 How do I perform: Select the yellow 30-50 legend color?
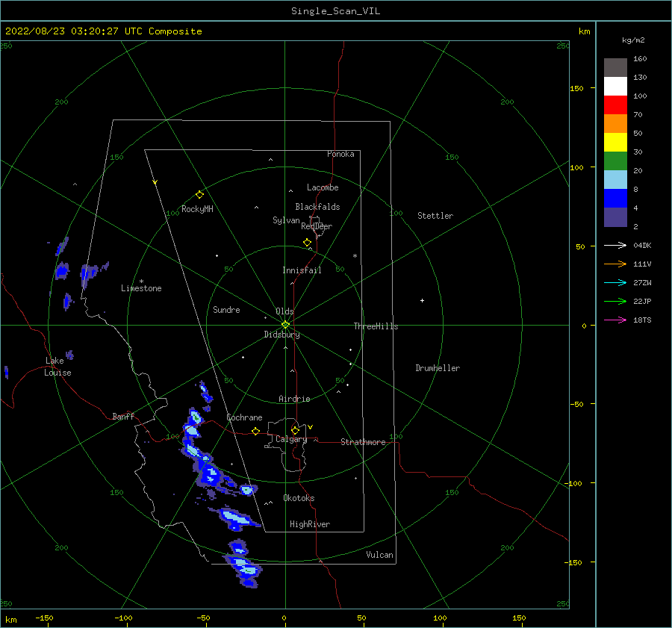(615, 142)
